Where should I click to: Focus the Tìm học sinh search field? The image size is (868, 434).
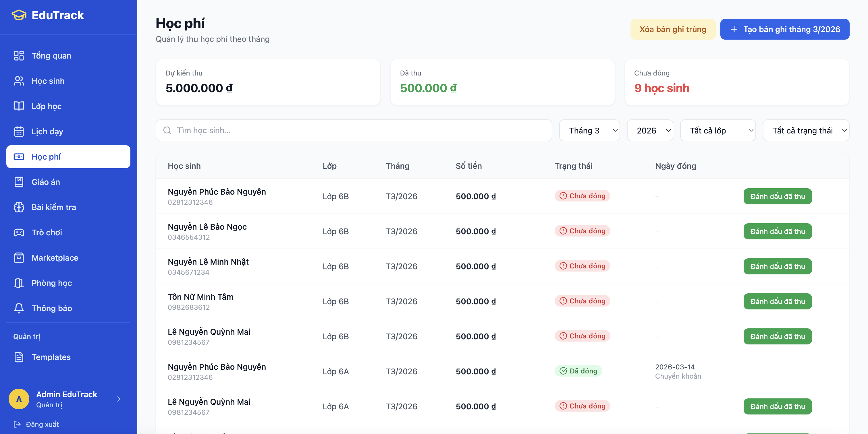click(354, 130)
